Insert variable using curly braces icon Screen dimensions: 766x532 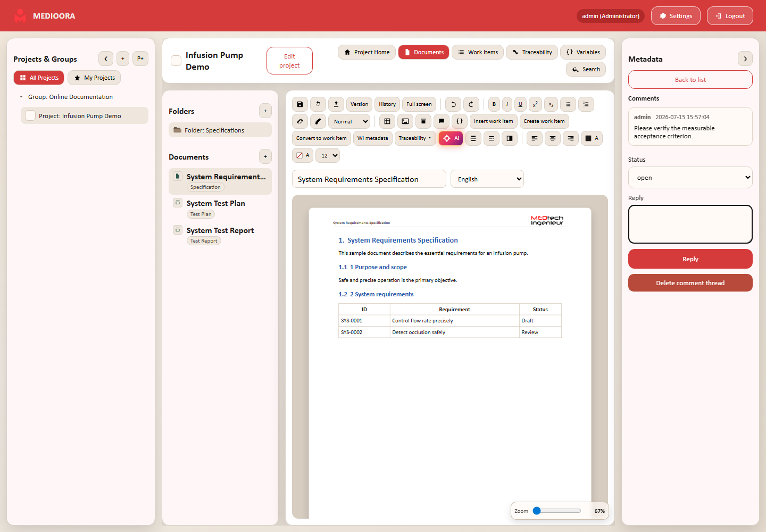(460, 121)
